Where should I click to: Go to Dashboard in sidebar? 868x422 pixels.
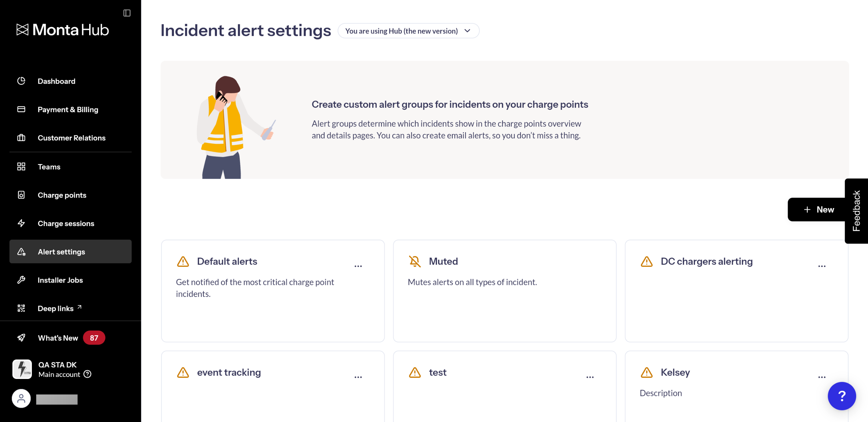[56, 81]
